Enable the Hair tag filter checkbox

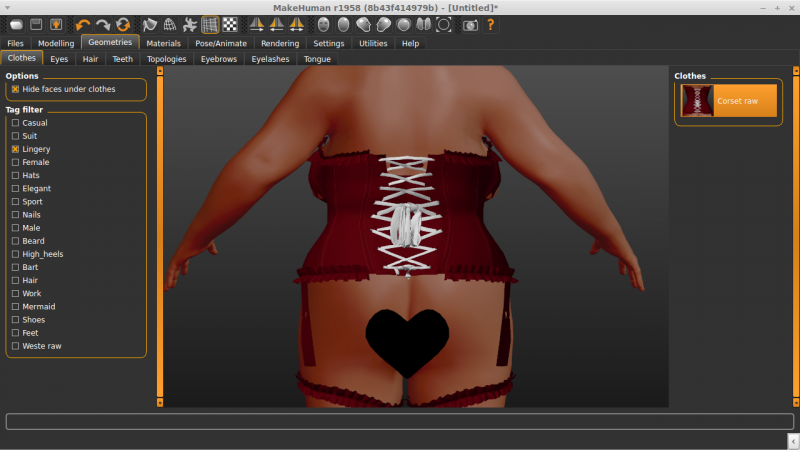[15, 280]
